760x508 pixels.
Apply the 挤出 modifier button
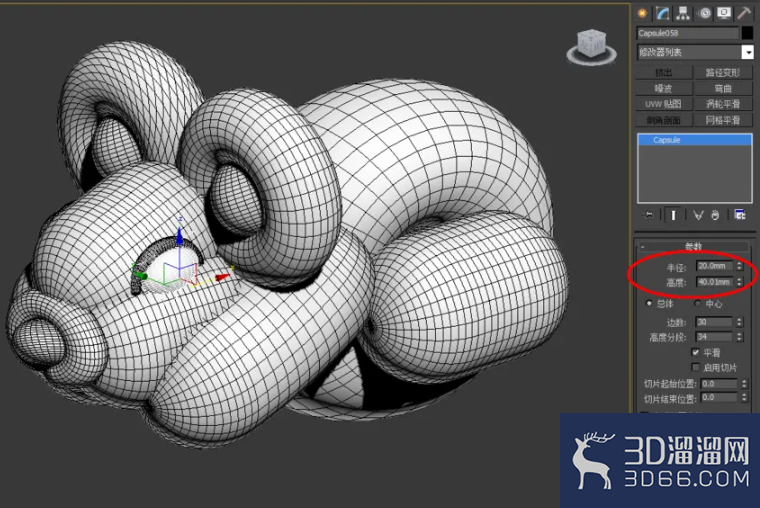[x=664, y=73]
